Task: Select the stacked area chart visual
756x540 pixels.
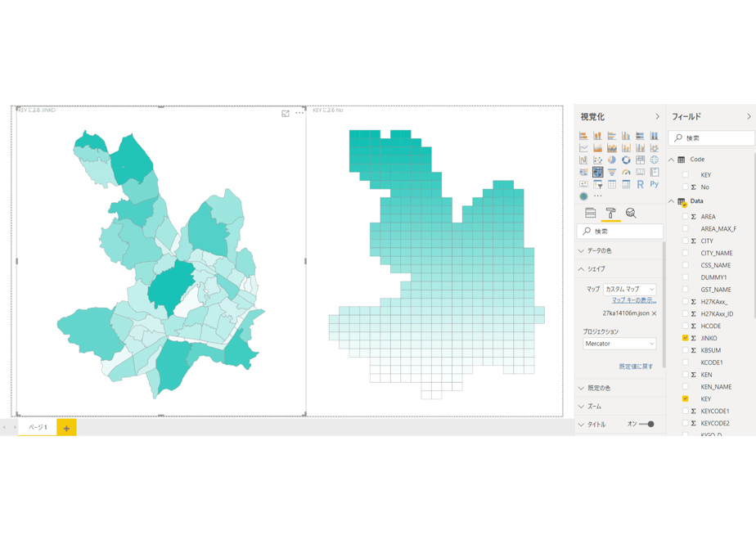Action: tap(612, 147)
